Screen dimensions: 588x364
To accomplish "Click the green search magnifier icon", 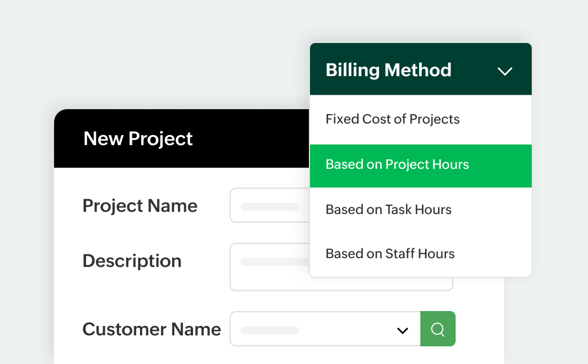I will [x=438, y=329].
